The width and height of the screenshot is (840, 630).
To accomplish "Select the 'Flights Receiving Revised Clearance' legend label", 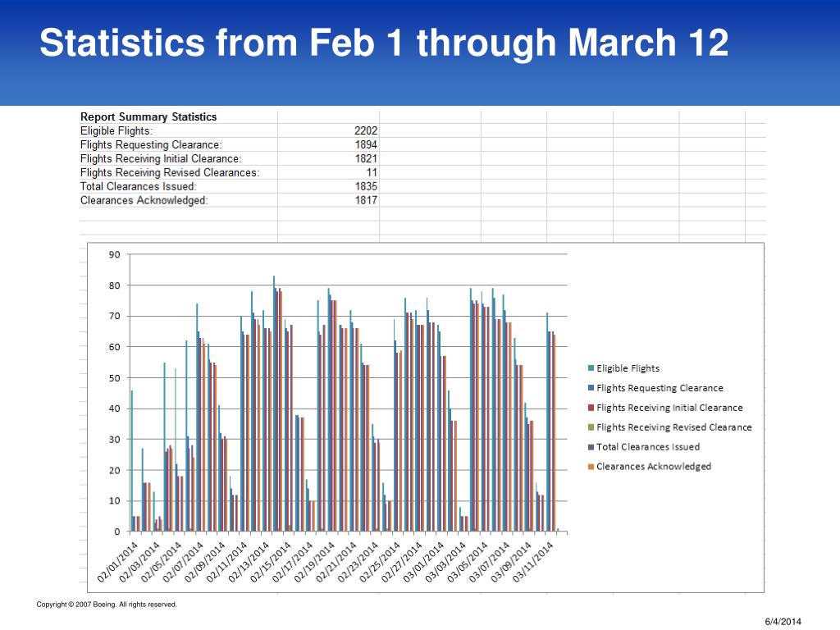I will pyautogui.click(x=674, y=427).
